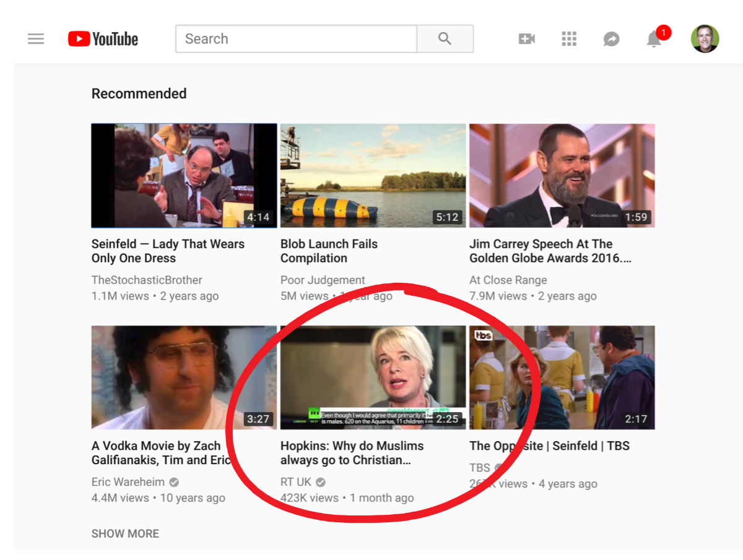This screenshot has height=560, width=743.
Task: Open the Seinfeld Lady One Dress thumbnail
Action: click(184, 176)
